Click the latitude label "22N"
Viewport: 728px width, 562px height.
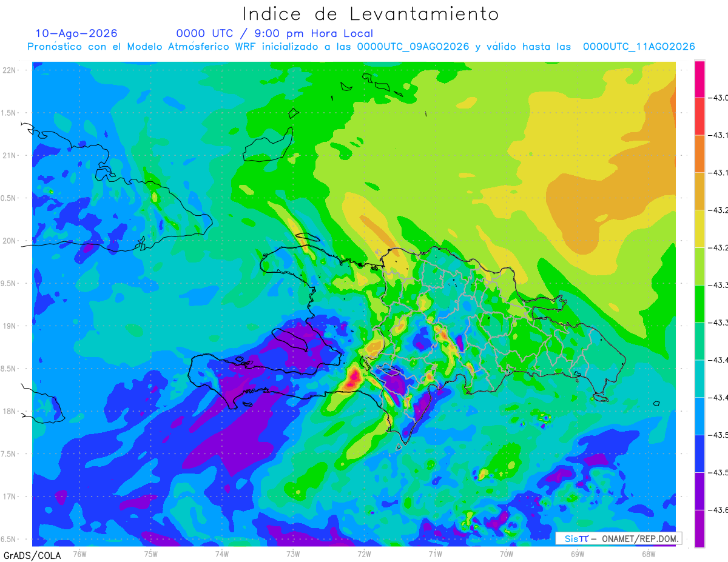tap(10, 70)
